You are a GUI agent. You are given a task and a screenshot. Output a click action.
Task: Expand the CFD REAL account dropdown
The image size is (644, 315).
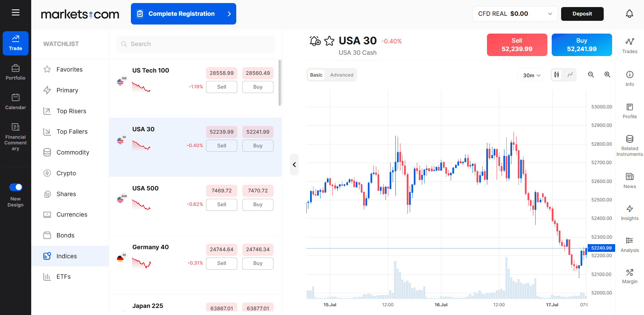515,14
